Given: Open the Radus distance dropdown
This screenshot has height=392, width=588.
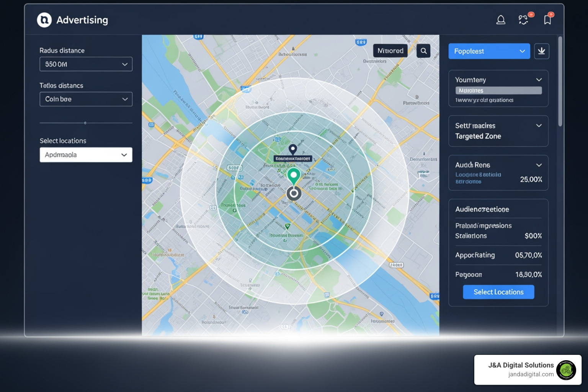Looking at the screenshot, I should (x=86, y=64).
